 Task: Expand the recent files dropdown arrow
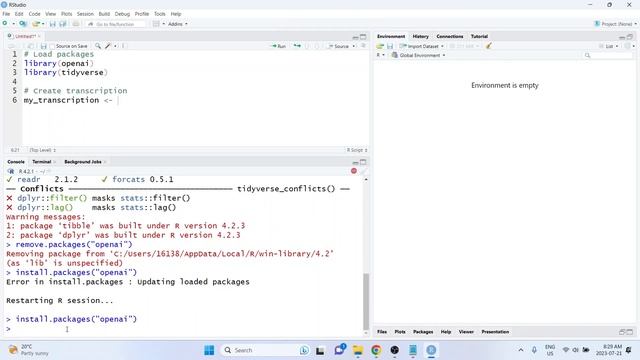click(43, 24)
